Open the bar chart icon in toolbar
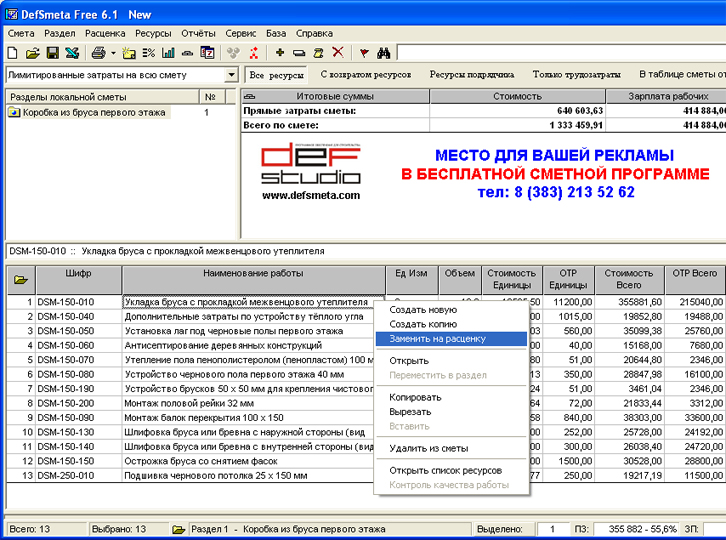This screenshot has width=726, height=540. (x=168, y=52)
